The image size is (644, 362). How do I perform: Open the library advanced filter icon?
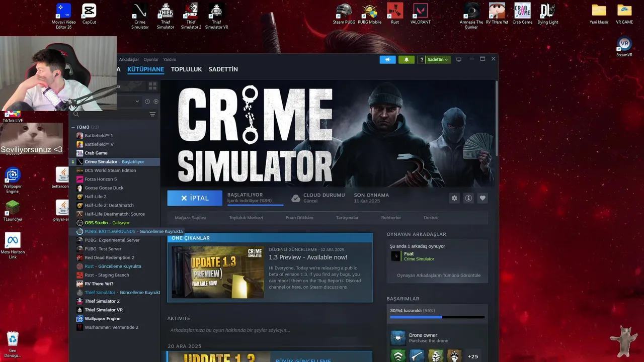(x=152, y=114)
